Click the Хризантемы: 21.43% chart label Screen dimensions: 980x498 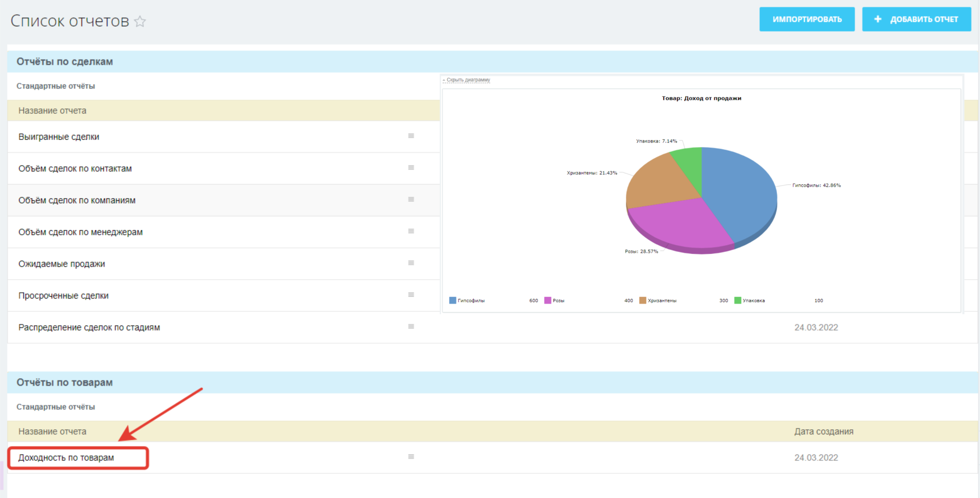point(592,173)
